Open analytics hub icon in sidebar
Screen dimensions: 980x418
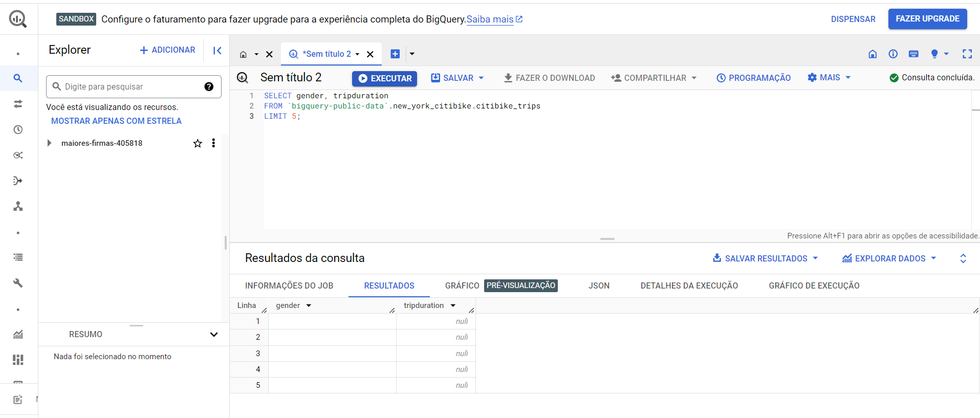(x=18, y=155)
